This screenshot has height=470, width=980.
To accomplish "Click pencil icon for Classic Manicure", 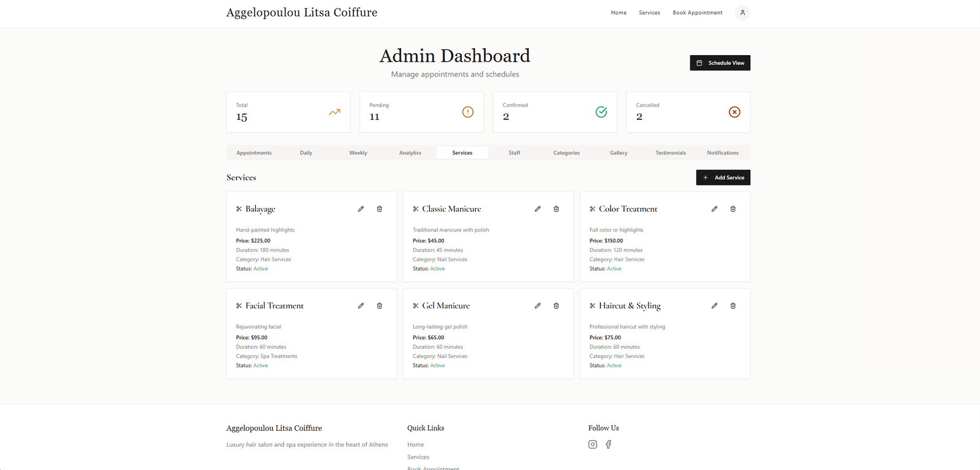I will 537,209.
